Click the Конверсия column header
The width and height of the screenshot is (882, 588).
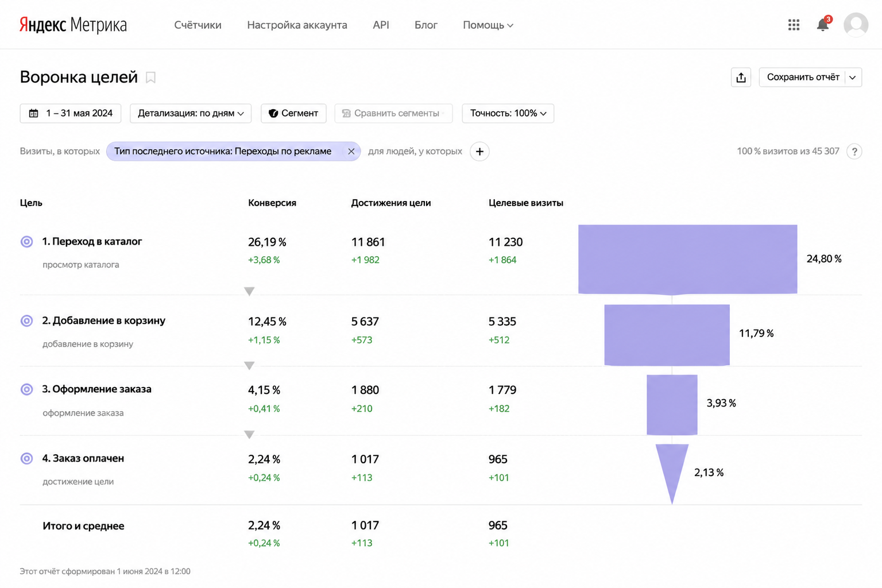coord(272,203)
